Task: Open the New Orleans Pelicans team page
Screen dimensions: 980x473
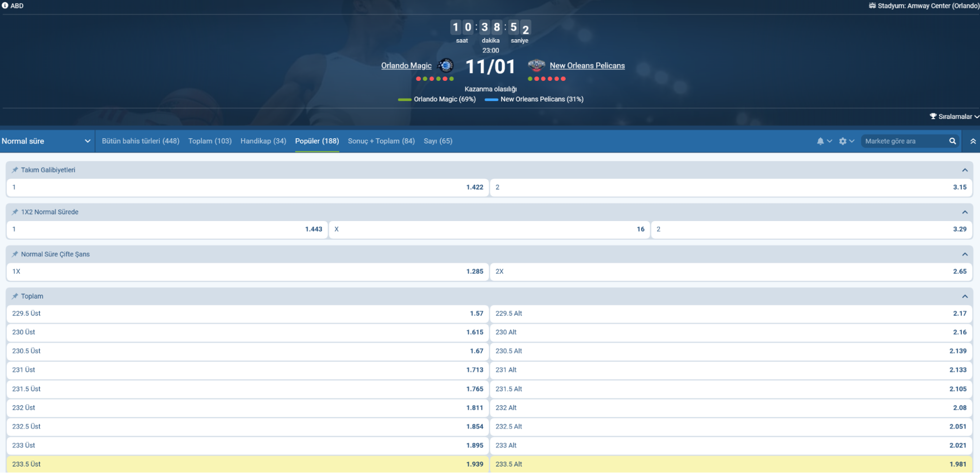Action: [587, 65]
